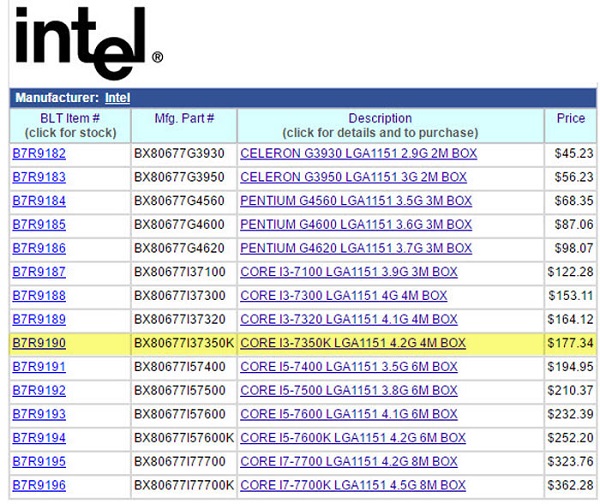
Task: Select part number BX80677G3950
Action: pos(179,177)
